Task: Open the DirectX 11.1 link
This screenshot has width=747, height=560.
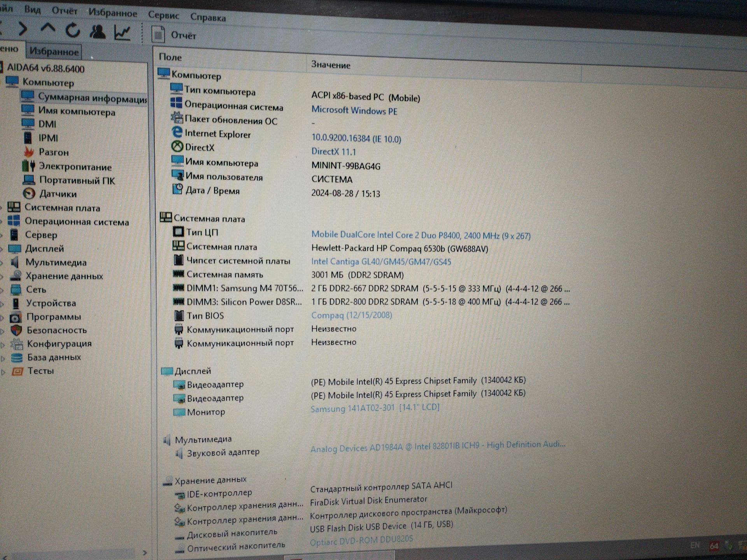Action: (333, 151)
